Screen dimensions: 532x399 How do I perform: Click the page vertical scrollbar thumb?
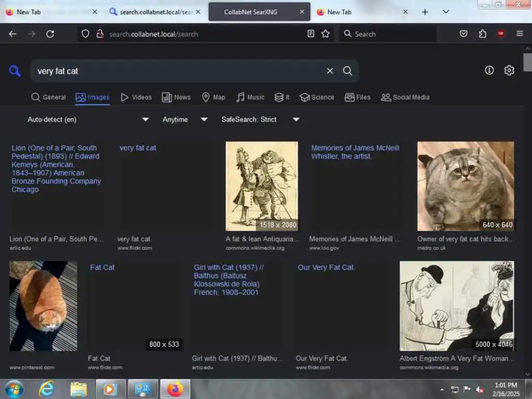(x=528, y=62)
